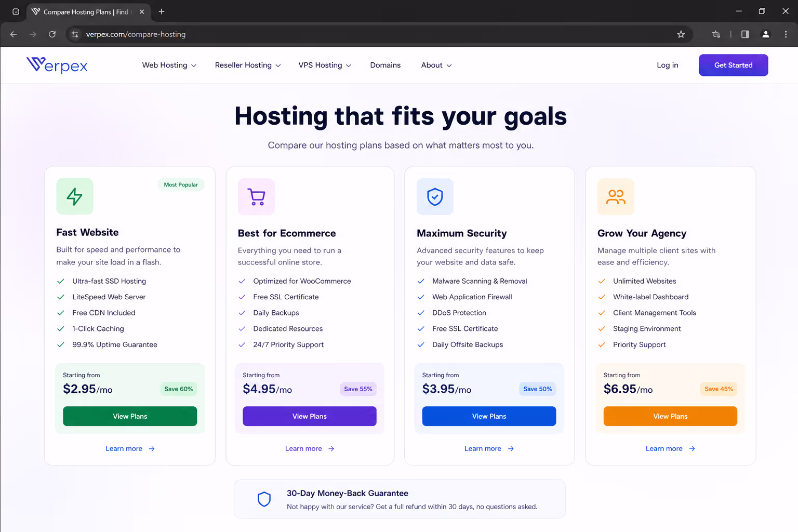Click arrow next to Agency Learn more
Viewport: 798px width, 532px height.
click(692, 449)
